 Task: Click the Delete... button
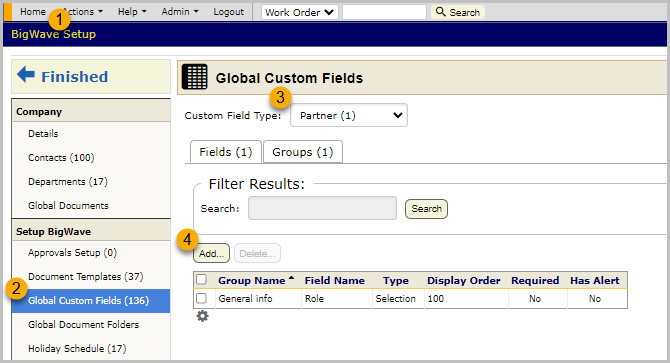click(257, 253)
